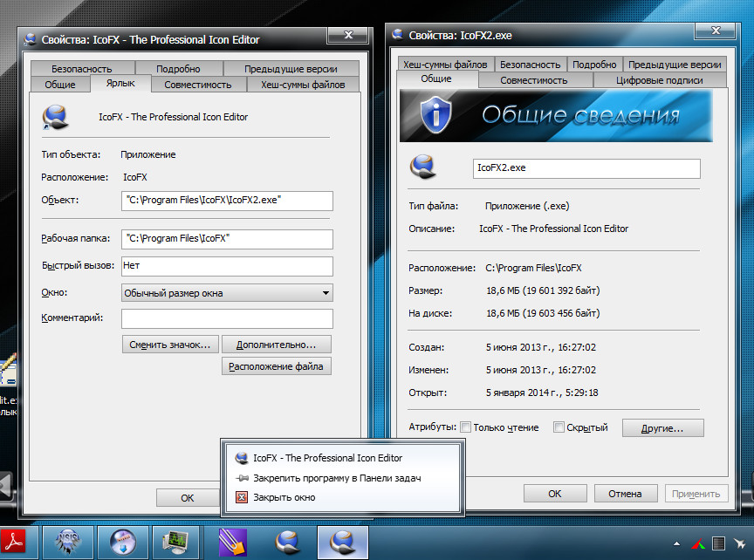Choose "Закрыть окно" in jump list
This screenshot has width=754, height=560.
point(284,497)
